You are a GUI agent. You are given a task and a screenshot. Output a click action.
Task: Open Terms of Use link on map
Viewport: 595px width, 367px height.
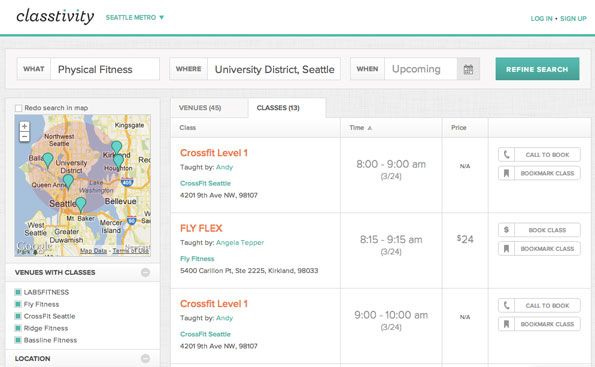pyautogui.click(x=131, y=251)
